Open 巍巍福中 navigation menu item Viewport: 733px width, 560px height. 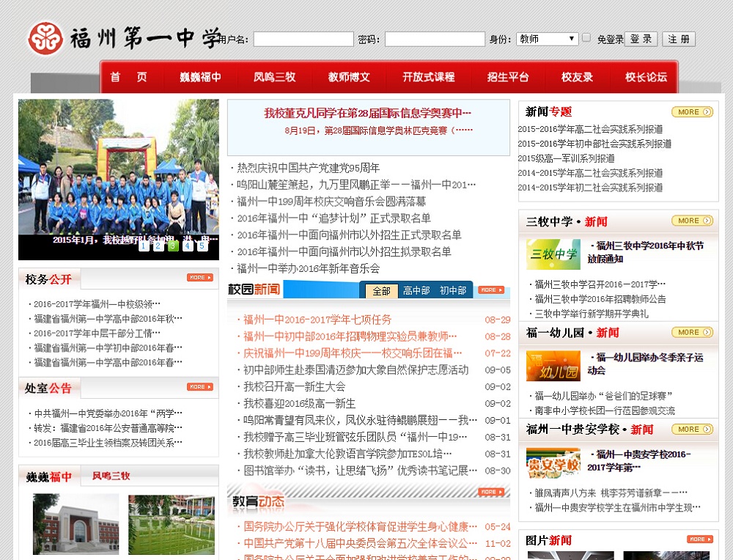pyautogui.click(x=201, y=77)
